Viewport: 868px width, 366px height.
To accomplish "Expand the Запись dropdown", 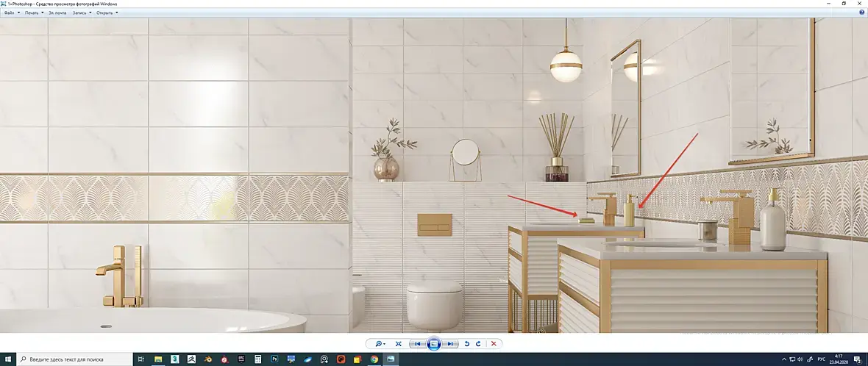I will [82, 12].
